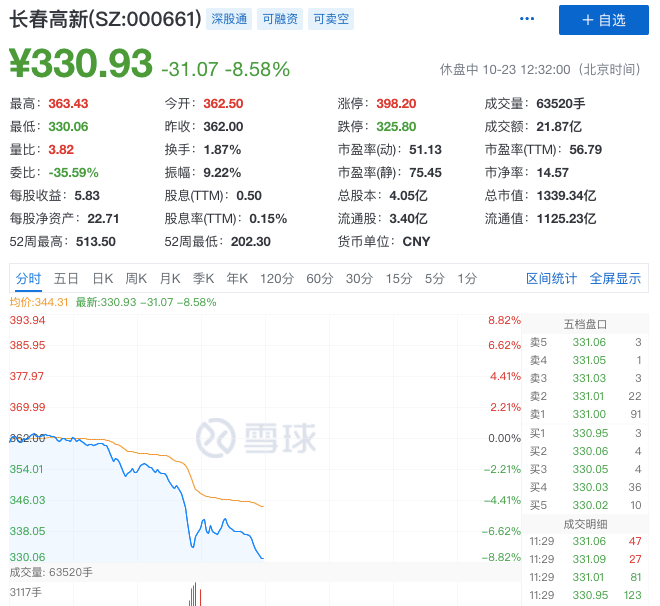The height and width of the screenshot is (606, 660).
Task: Select 卖2 order row at 331.01
Action: coord(585,396)
